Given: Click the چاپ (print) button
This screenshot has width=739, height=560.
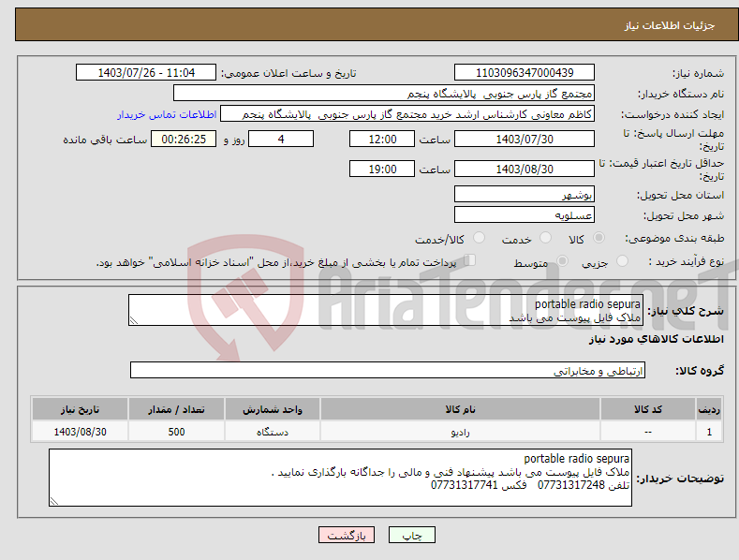Looking at the screenshot, I should [x=411, y=535].
